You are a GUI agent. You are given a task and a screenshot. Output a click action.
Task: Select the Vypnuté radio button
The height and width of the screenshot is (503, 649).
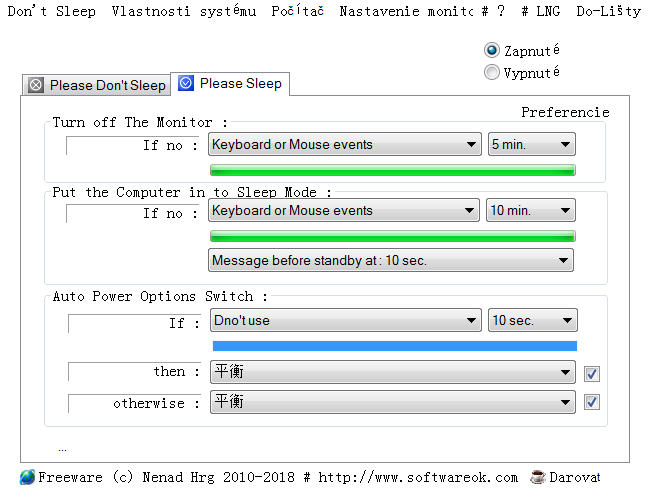(x=492, y=72)
